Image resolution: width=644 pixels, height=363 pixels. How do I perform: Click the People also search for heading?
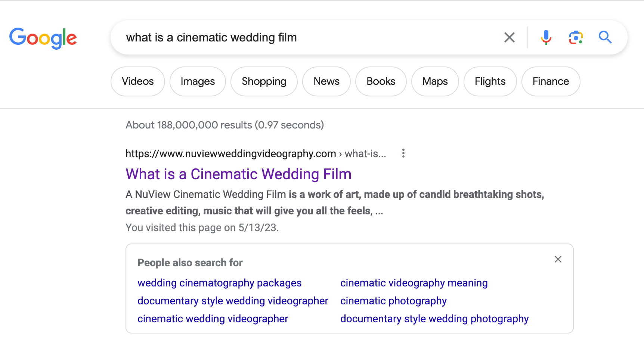[190, 263]
